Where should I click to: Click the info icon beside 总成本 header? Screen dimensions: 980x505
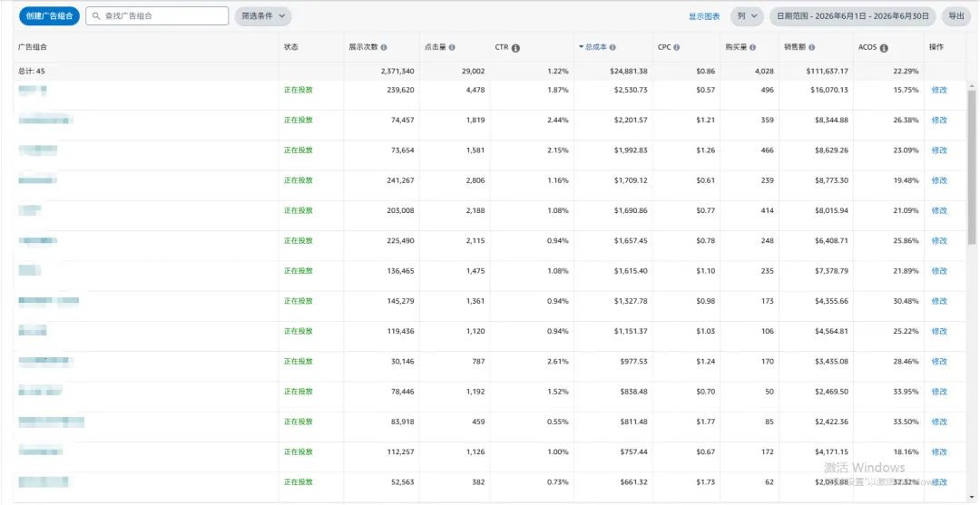point(612,47)
